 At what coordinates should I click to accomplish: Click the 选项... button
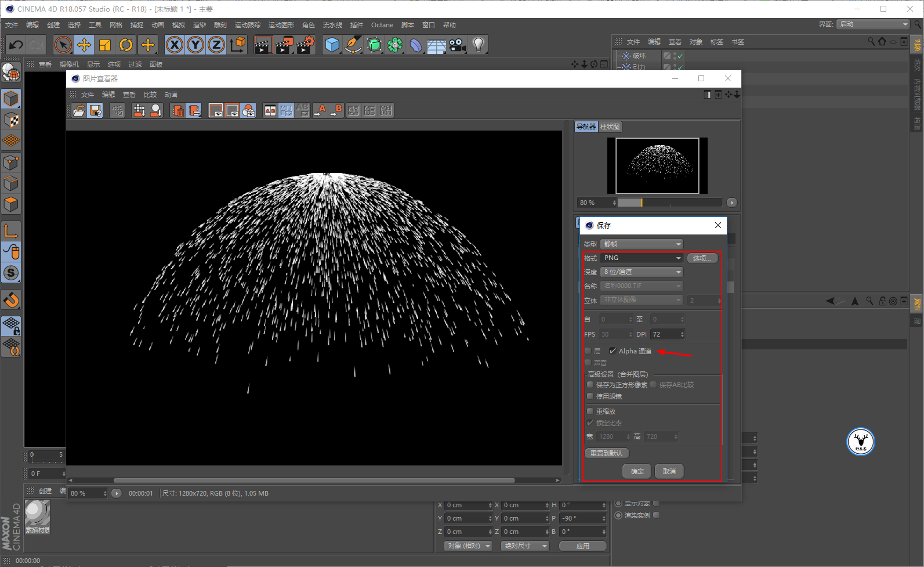click(x=702, y=258)
